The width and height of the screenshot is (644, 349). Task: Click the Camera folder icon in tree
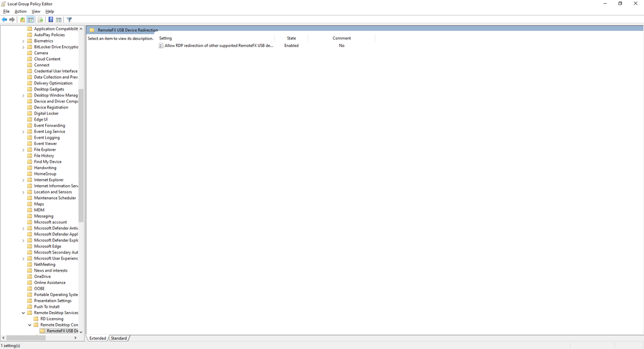tap(30, 53)
